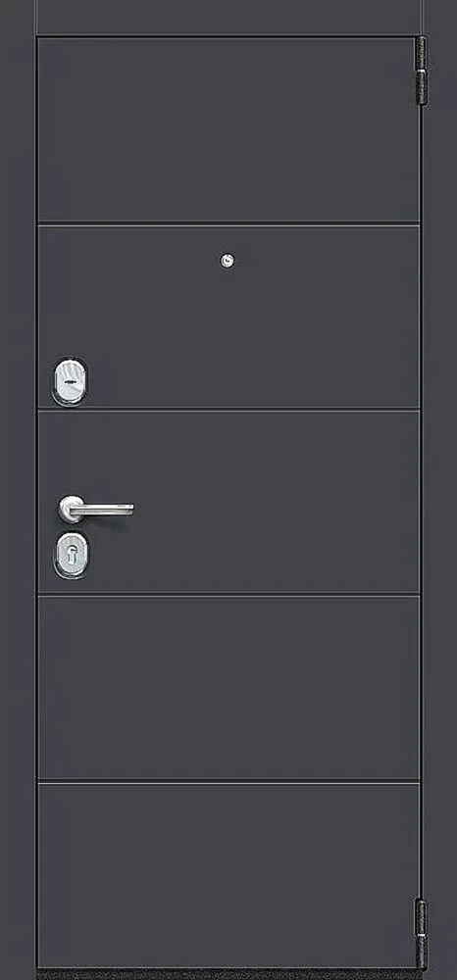Click the groove line below the upper lock

228,409
